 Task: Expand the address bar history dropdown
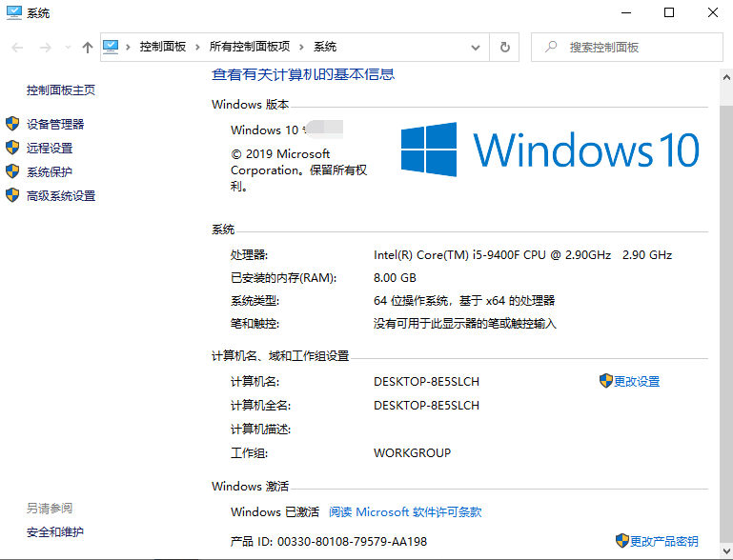click(477, 47)
